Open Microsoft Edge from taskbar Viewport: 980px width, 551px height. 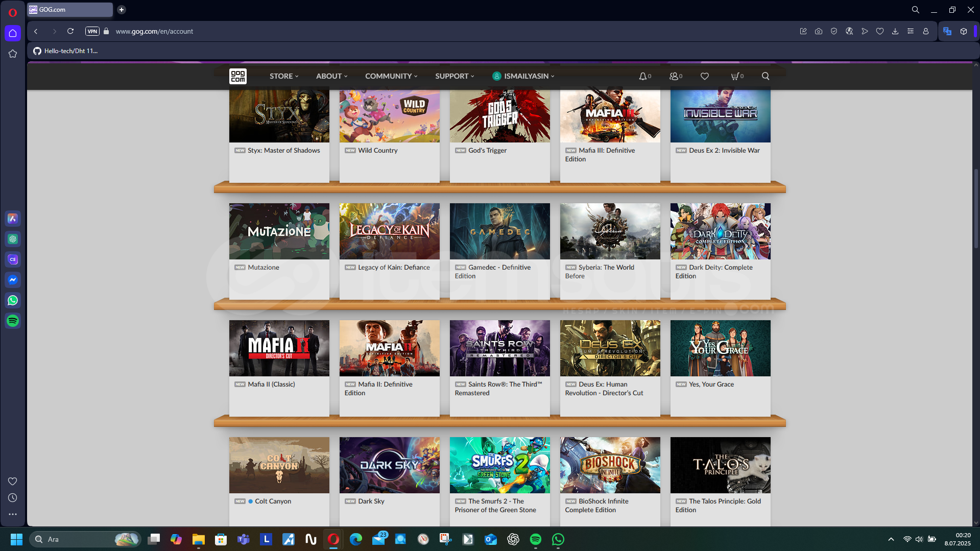[x=355, y=539]
